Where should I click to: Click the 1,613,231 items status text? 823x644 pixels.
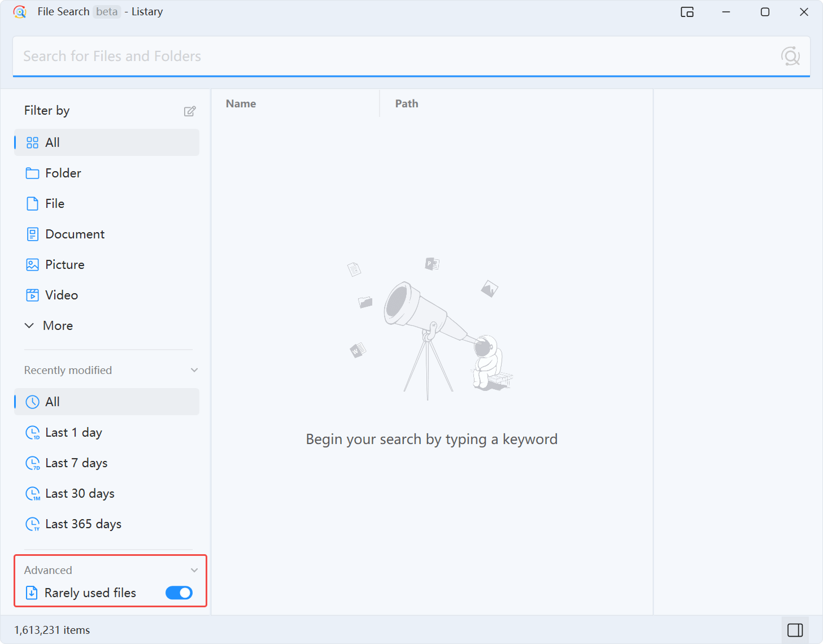[x=52, y=630]
